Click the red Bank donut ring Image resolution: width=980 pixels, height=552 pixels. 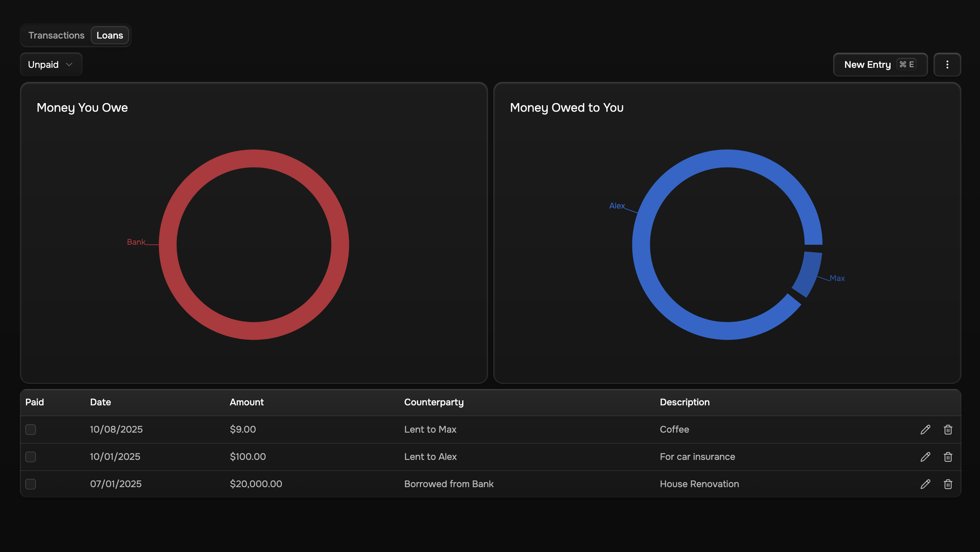pyautogui.click(x=254, y=159)
